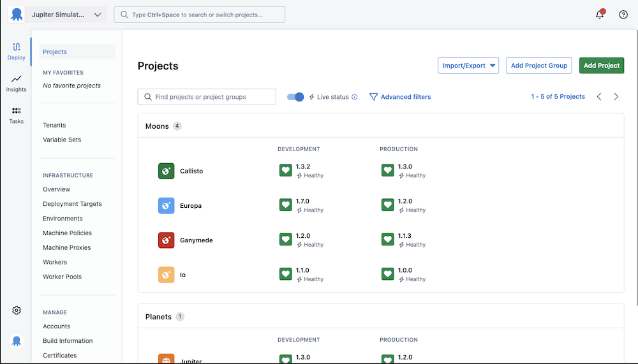Open the Insights section
Image resolution: width=638 pixels, height=364 pixels.
coord(17,84)
